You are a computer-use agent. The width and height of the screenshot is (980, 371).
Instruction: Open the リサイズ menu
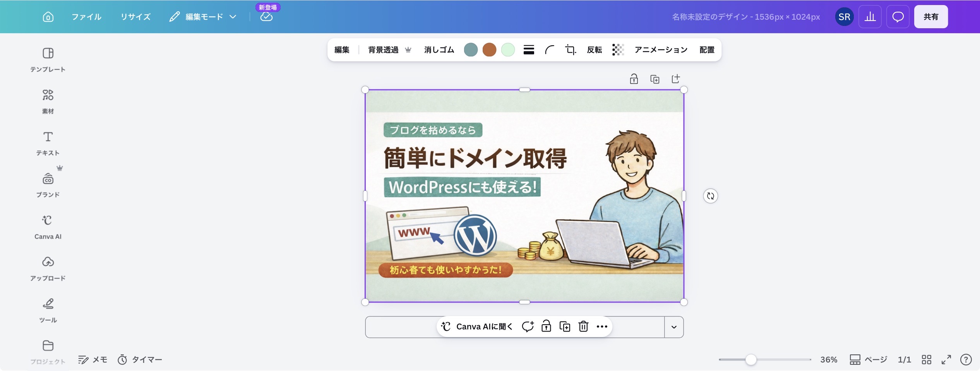tap(135, 17)
